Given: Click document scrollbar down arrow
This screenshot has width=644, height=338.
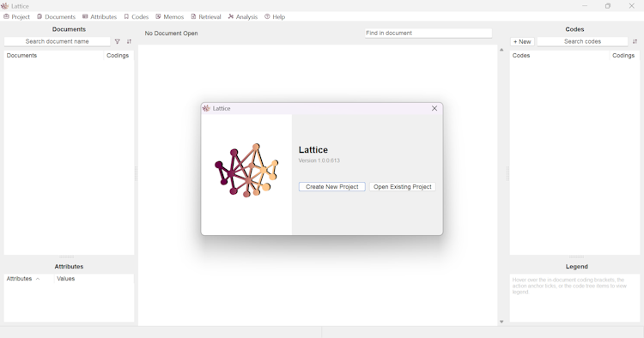Looking at the screenshot, I should (501, 322).
